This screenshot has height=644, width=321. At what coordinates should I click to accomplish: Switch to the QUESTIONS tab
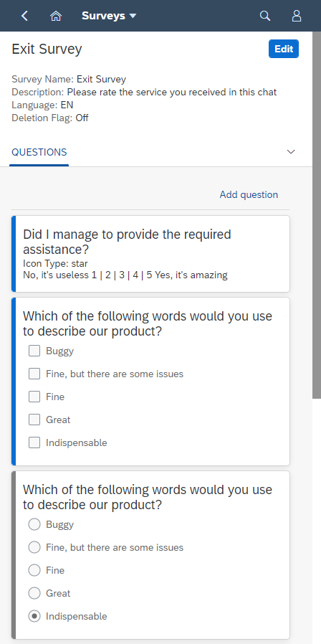click(39, 152)
